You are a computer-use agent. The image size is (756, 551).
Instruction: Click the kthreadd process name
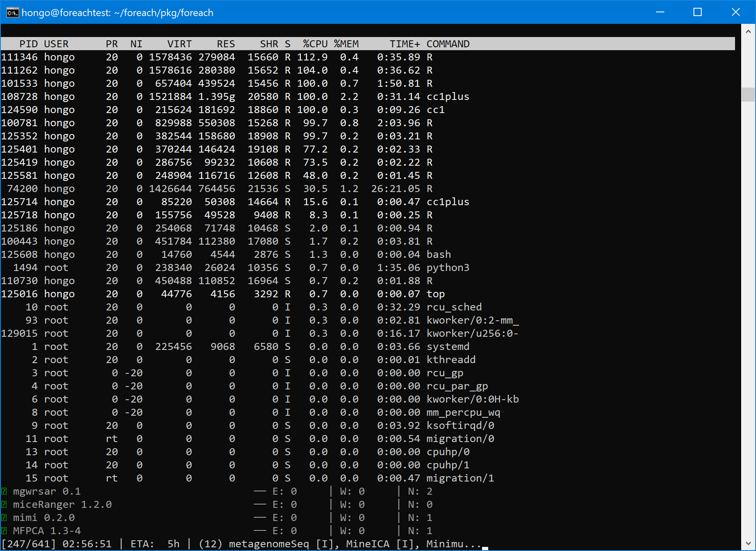451,360
